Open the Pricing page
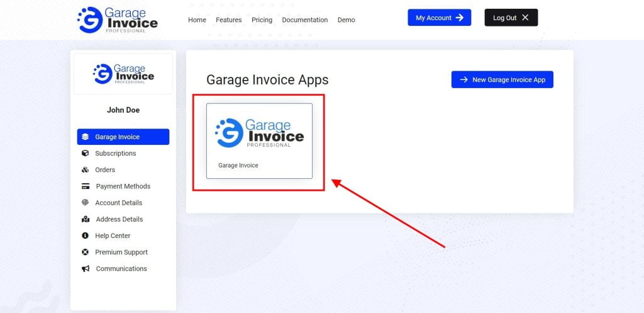 (262, 20)
